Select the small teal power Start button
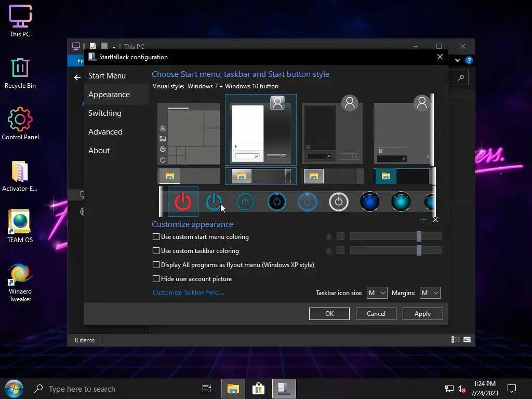532x399 pixels. pyautogui.click(x=245, y=202)
